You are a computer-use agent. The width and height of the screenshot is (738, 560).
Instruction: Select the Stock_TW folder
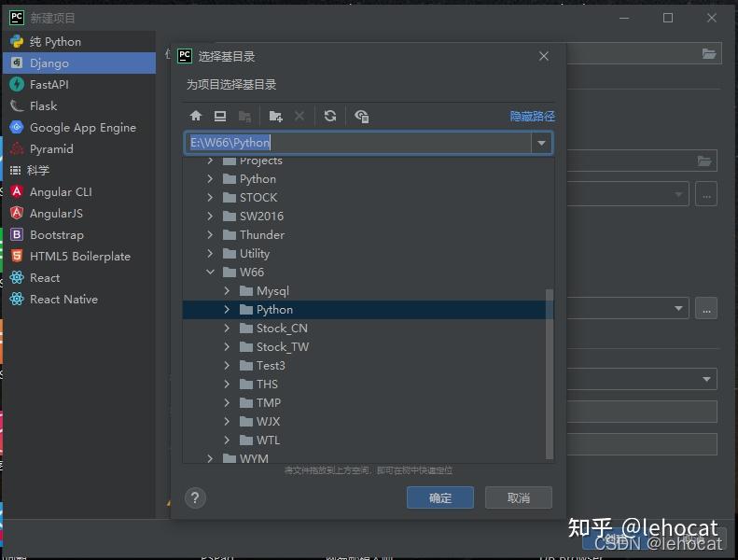click(282, 346)
